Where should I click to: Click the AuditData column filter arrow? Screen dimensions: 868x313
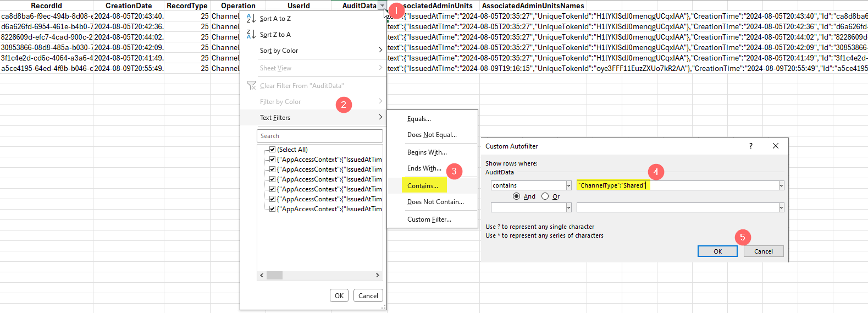pyautogui.click(x=382, y=6)
